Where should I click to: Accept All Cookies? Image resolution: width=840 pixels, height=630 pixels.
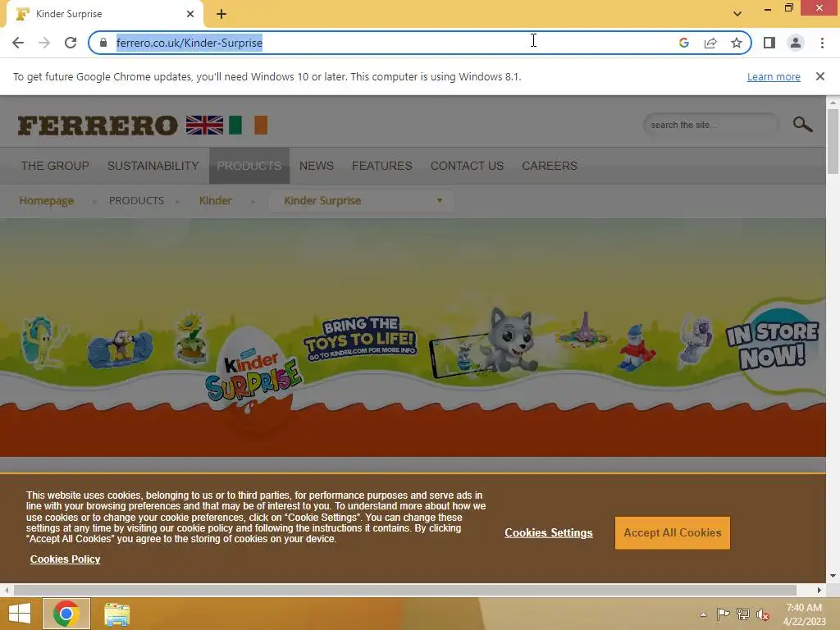click(x=673, y=533)
